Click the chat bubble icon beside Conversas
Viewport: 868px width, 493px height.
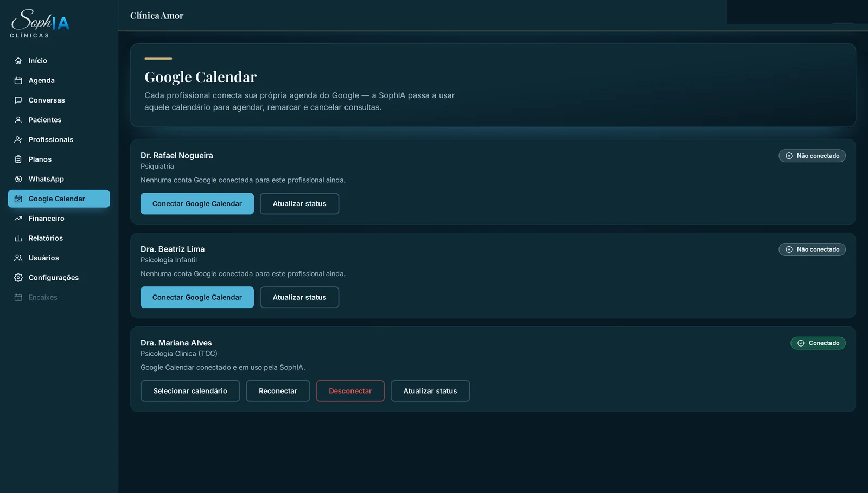pyautogui.click(x=18, y=100)
